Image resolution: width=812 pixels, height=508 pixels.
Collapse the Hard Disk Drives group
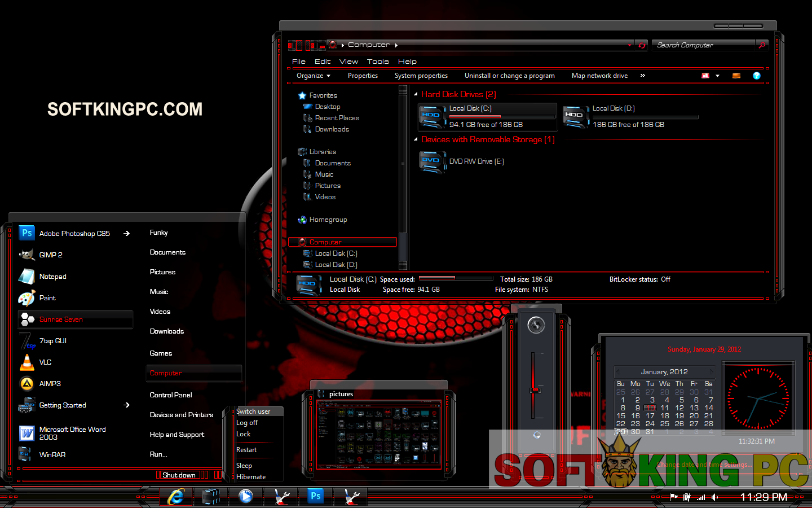pos(416,94)
